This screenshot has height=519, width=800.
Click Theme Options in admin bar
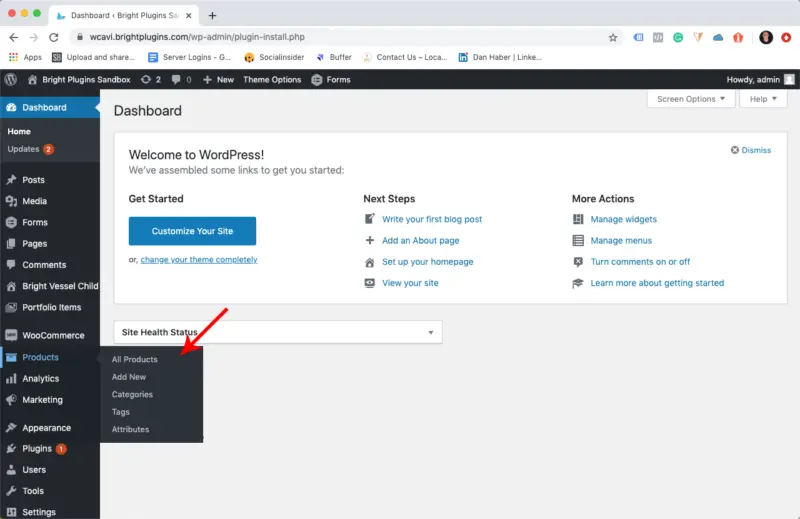tap(272, 80)
